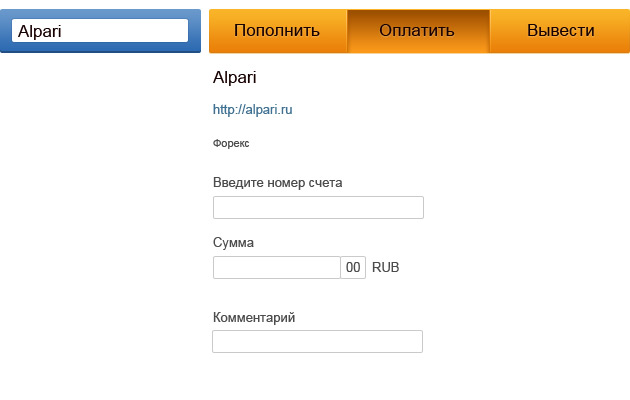Focus the Сумма rubles amount field
This screenshot has width=630, height=400.
pyautogui.click(x=277, y=267)
